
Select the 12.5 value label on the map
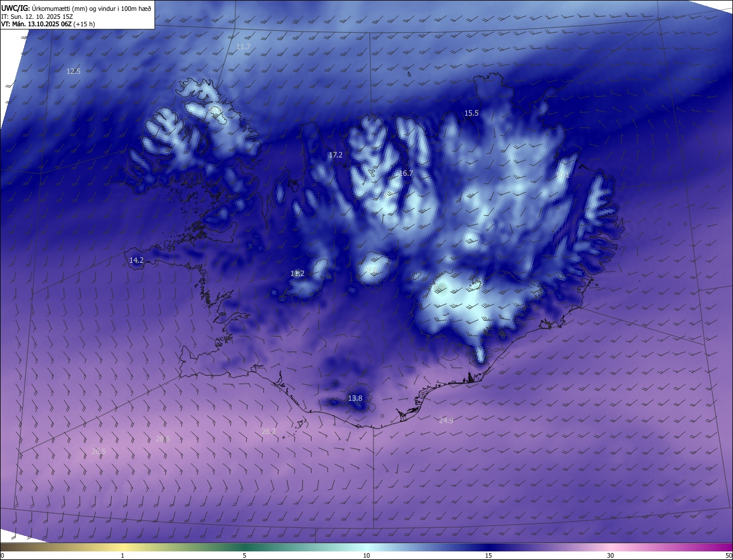(73, 71)
